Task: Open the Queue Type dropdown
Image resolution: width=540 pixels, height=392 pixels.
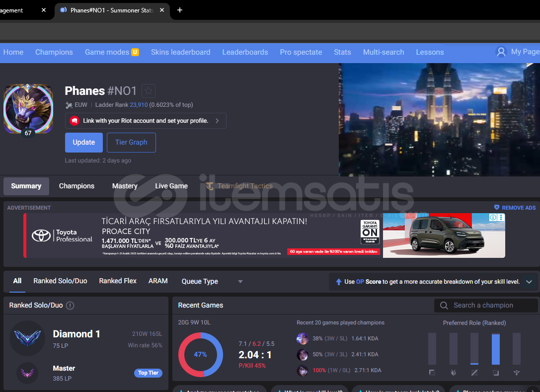Action: (212, 281)
